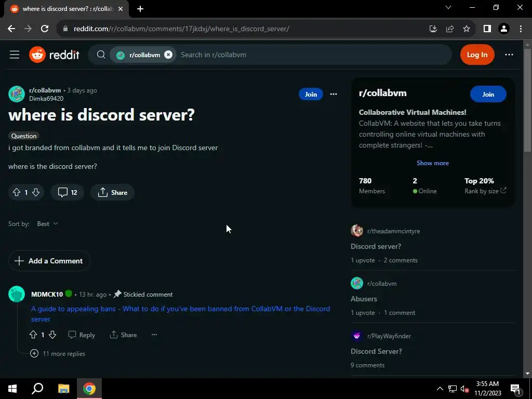Expand 11 more replies
This screenshot has height=399, width=532.
coord(58,353)
